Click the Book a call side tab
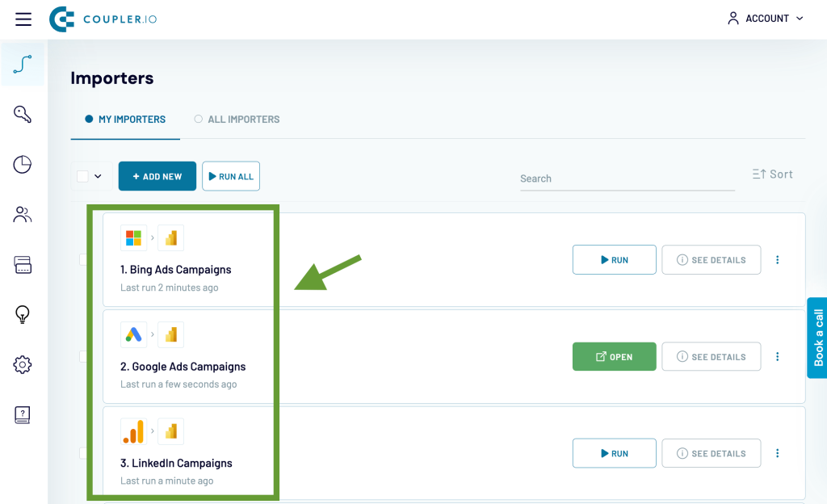 (x=817, y=338)
